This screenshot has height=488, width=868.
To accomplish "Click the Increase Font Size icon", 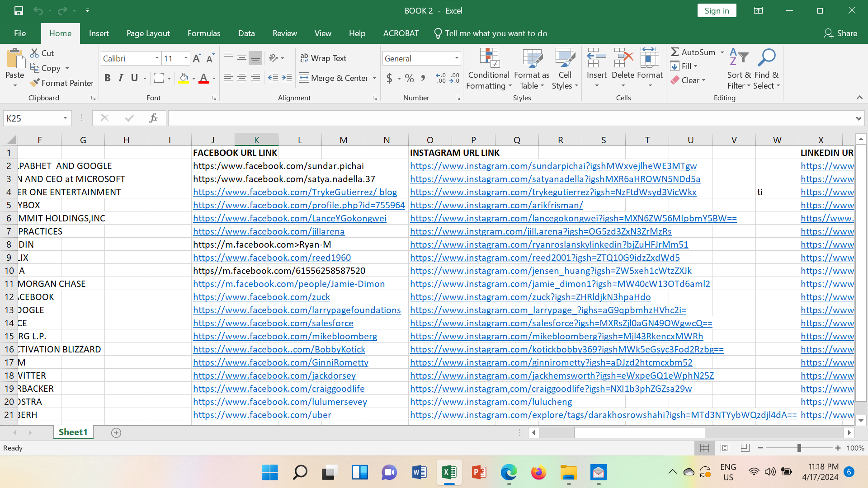I will click(x=197, y=58).
